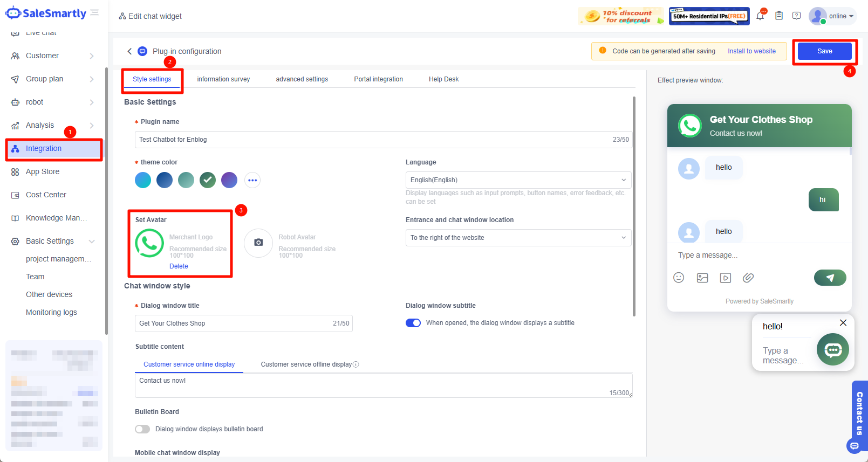This screenshot has height=462, width=868.
Task: Open the Language dropdown
Action: click(x=518, y=180)
